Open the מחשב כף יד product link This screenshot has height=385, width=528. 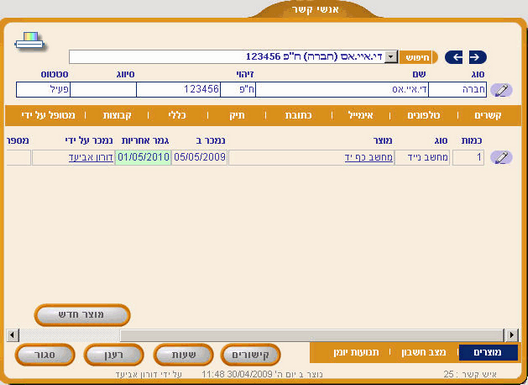(369, 158)
